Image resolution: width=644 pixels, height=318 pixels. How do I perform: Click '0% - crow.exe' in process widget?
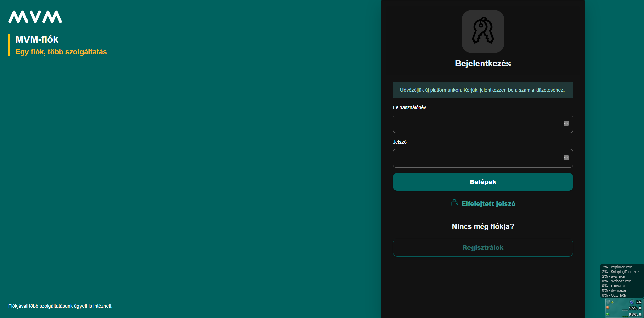click(x=614, y=286)
